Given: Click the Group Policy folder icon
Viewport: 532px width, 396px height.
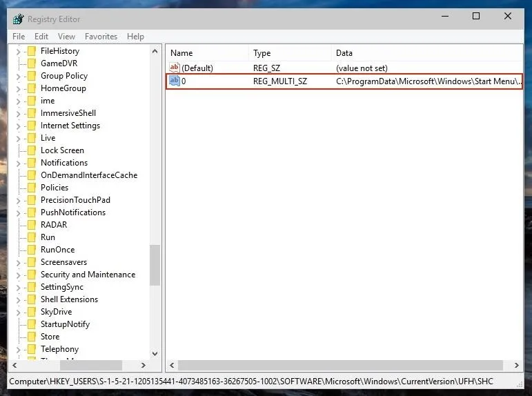Looking at the screenshot, I should tap(32, 76).
